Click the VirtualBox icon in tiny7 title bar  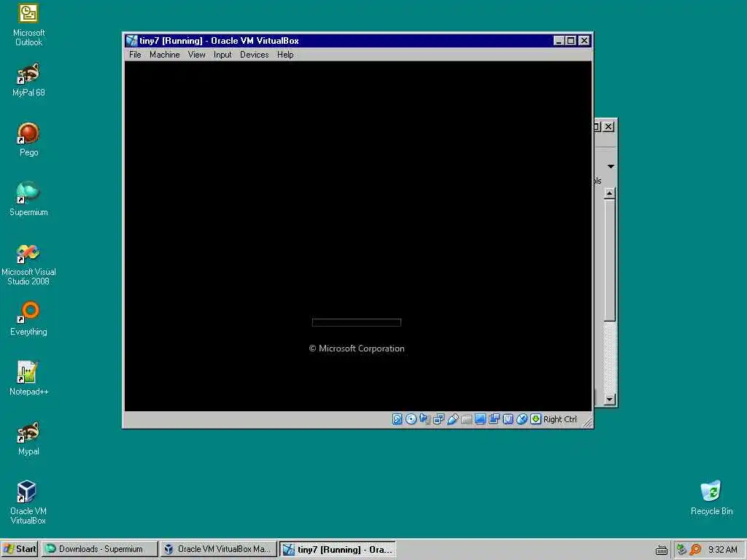click(132, 41)
